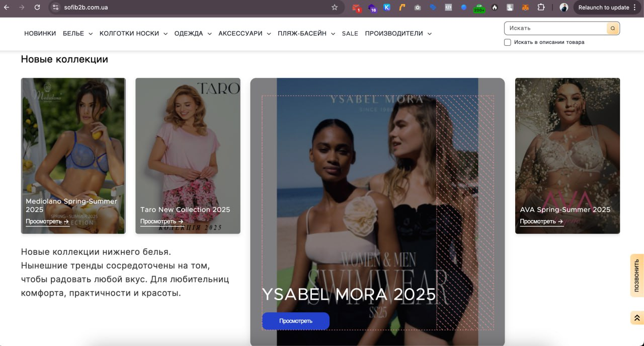View site information icon in address bar

tap(56, 8)
